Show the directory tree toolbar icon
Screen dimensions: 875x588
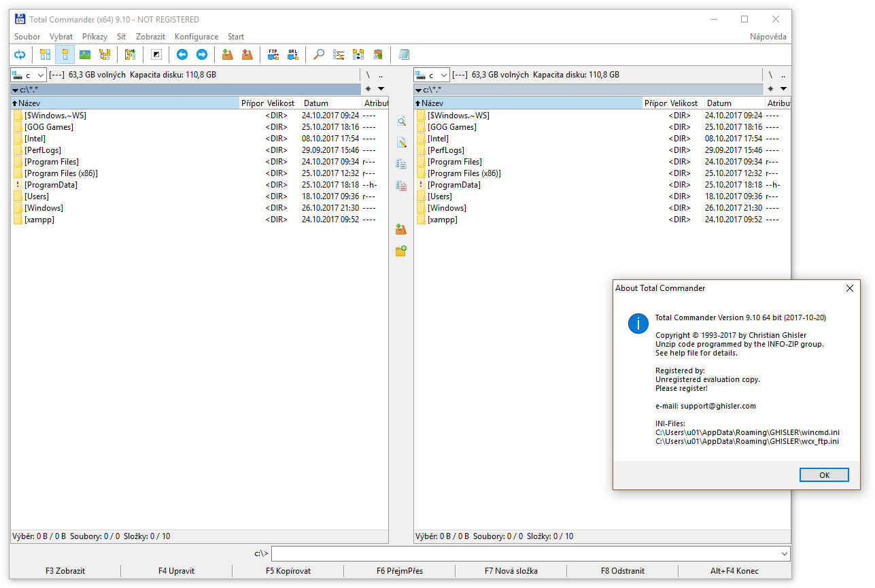pyautogui.click(x=105, y=54)
